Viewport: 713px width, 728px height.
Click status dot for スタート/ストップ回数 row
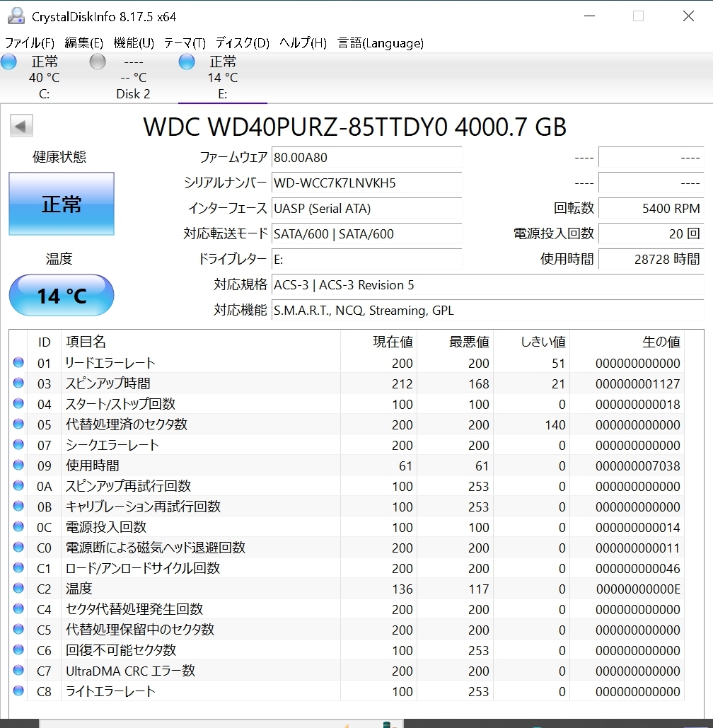coord(18,403)
